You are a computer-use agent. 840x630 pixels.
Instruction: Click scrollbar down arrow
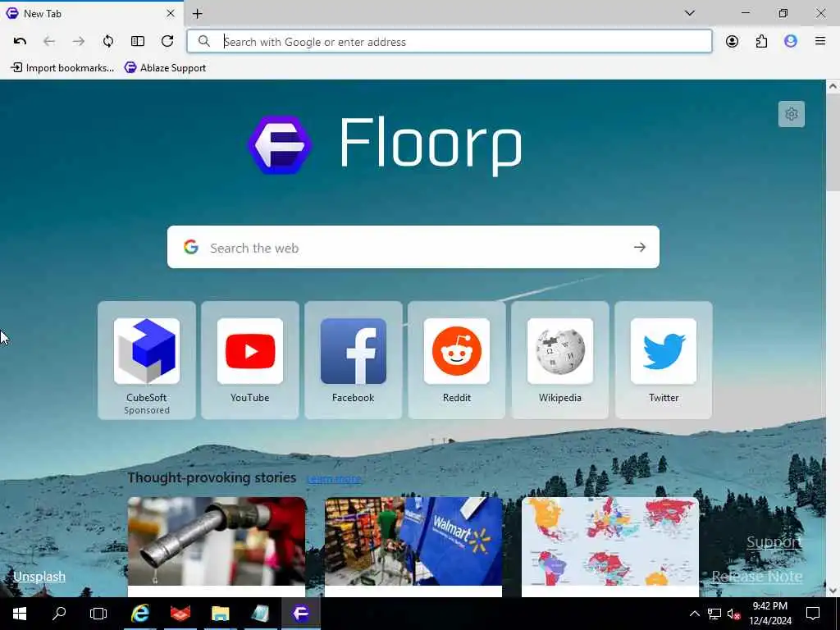click(833, 591)
